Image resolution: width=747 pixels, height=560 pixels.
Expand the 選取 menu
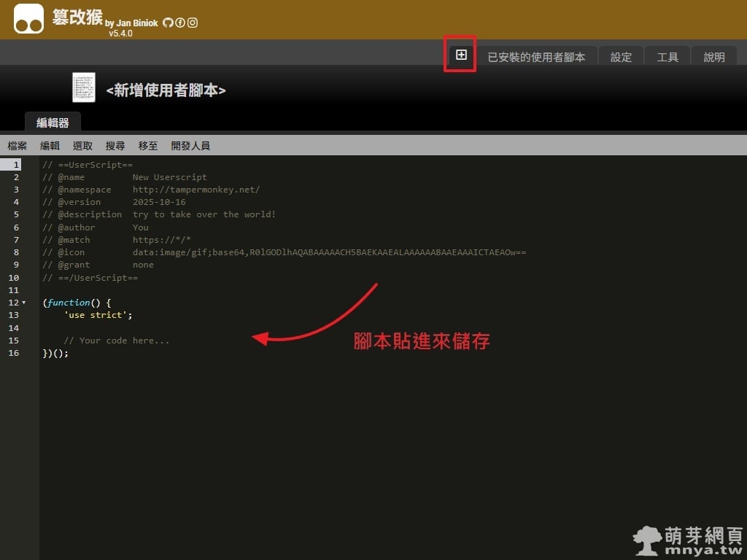82,146
